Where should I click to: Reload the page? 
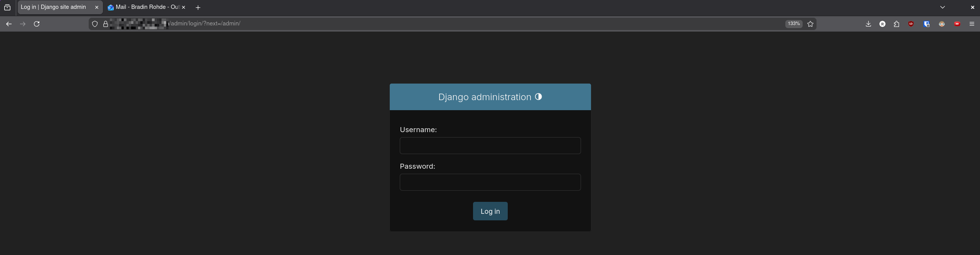(x=37, y=24)
